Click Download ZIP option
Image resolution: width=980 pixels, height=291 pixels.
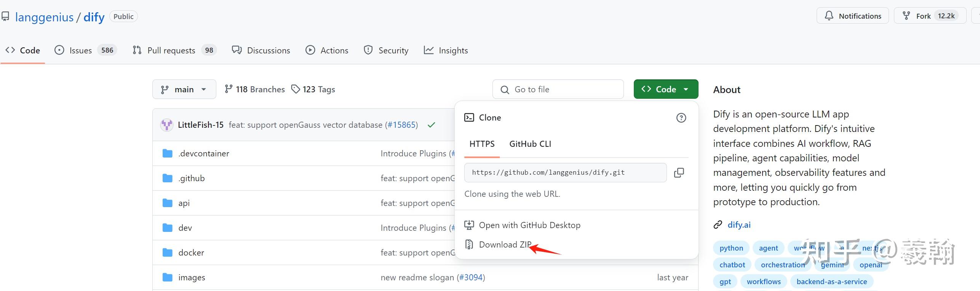coord(505,244)
